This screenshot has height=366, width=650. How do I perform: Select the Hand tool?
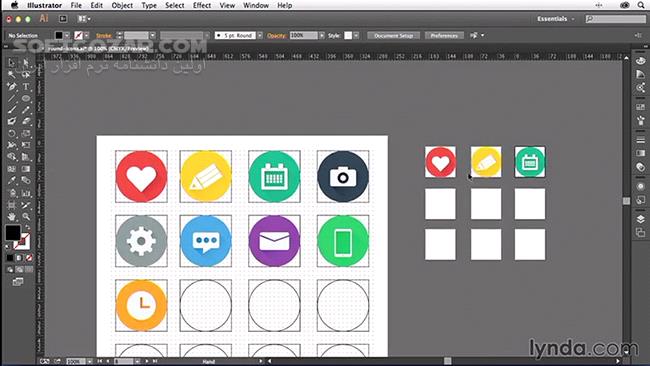click(x=12, y=217)
